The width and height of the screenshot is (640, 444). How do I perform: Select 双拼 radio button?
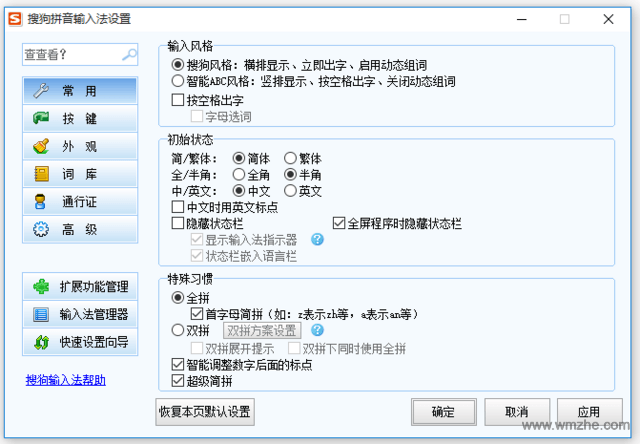click(x=178, y=330)
